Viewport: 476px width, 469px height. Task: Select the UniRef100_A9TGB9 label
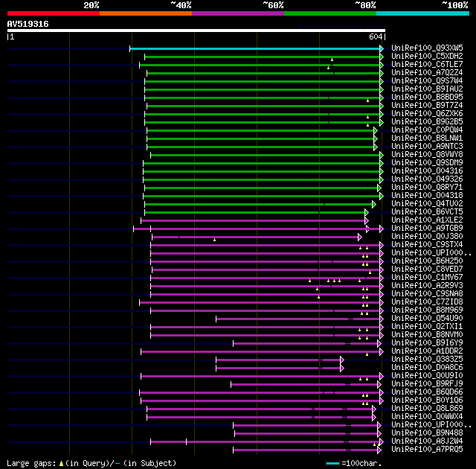(x=427, y=229)
